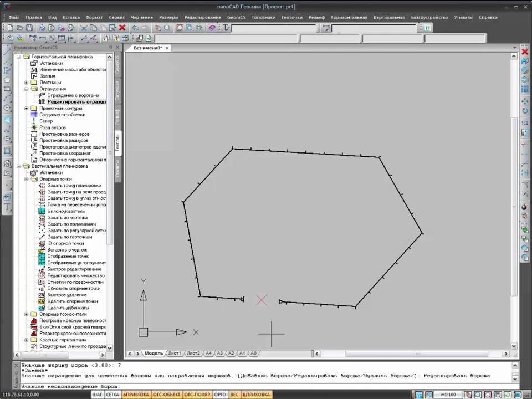Switch to the A3 layout tab

tap(219, 353)
